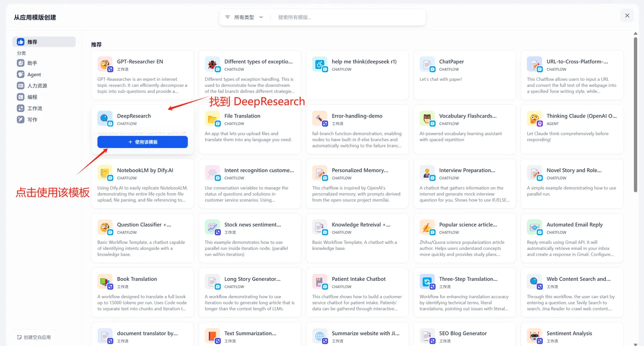Click the Patient Intake Chatbot title
Image resolution: width=644 pixels, height=346 pixels.
[x=359, y=279]
